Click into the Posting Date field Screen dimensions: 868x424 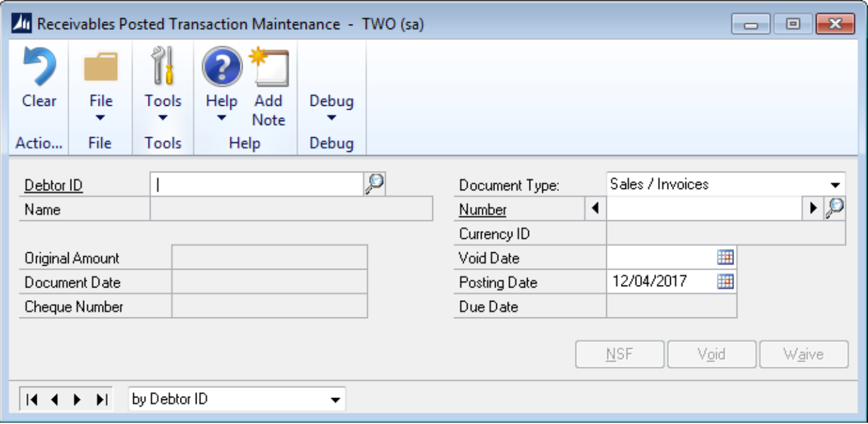pyautogui.click(x=659, y=282)
